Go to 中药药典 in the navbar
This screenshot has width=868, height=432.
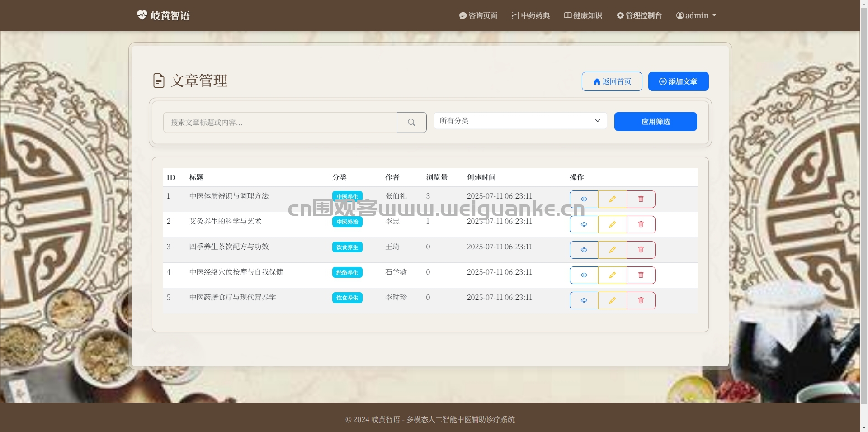[531, 15]
